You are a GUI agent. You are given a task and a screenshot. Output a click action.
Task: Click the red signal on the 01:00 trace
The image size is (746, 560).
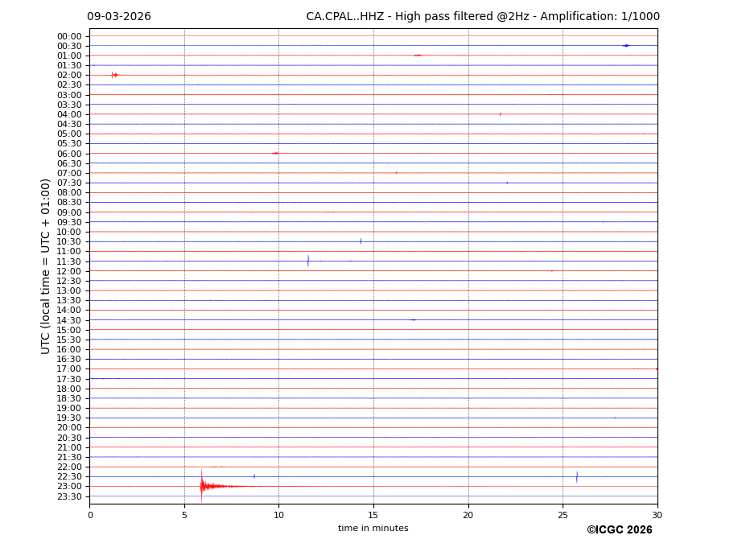tap(417, 56)
